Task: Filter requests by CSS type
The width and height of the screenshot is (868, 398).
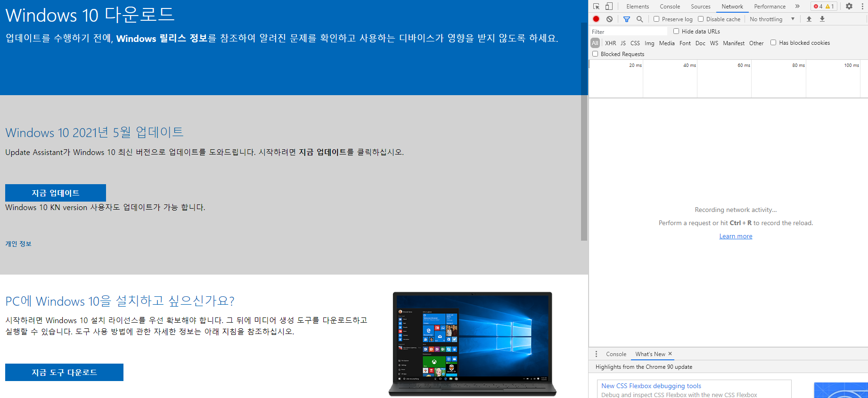Action: (635, 43)
